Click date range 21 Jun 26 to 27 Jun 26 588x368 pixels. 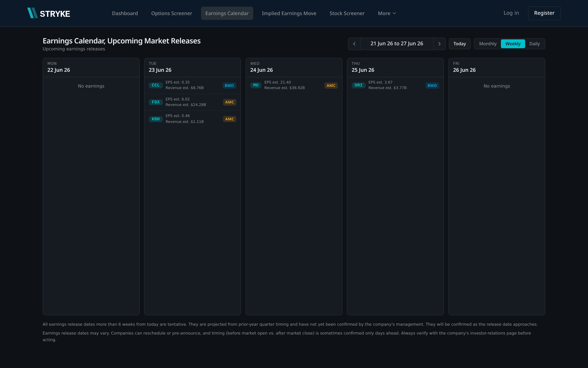397,44
